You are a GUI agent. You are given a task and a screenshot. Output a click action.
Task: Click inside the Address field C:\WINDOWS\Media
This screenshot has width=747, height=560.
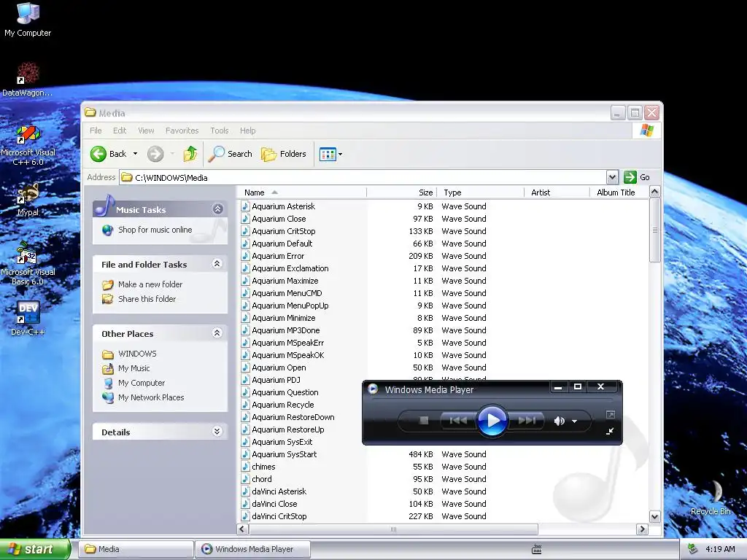coord(363,178)
